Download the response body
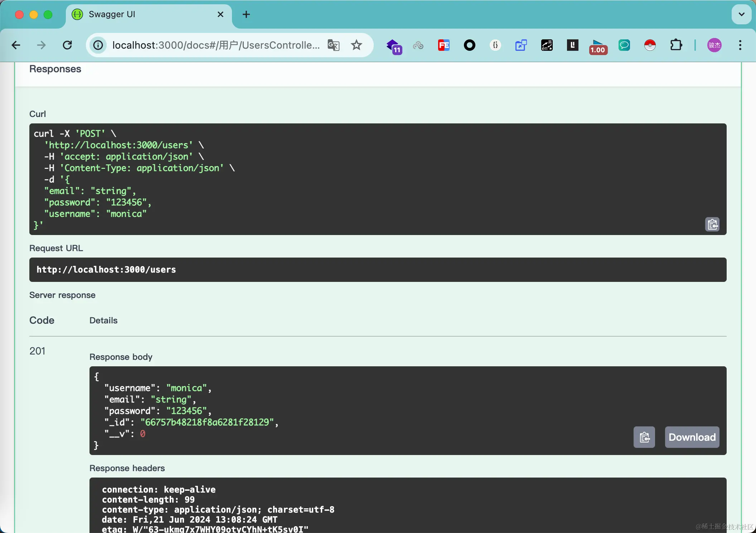The image size is (756, 533). [692, 437]
